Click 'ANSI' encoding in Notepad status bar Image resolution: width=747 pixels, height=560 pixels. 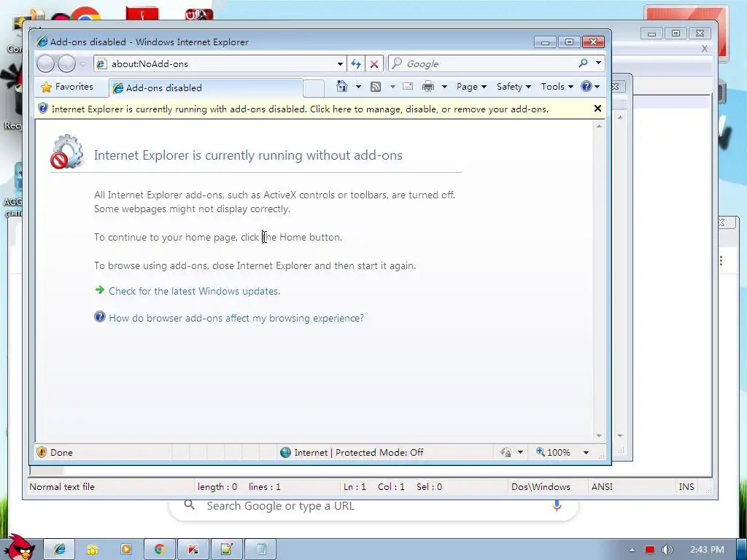[602, 486]
